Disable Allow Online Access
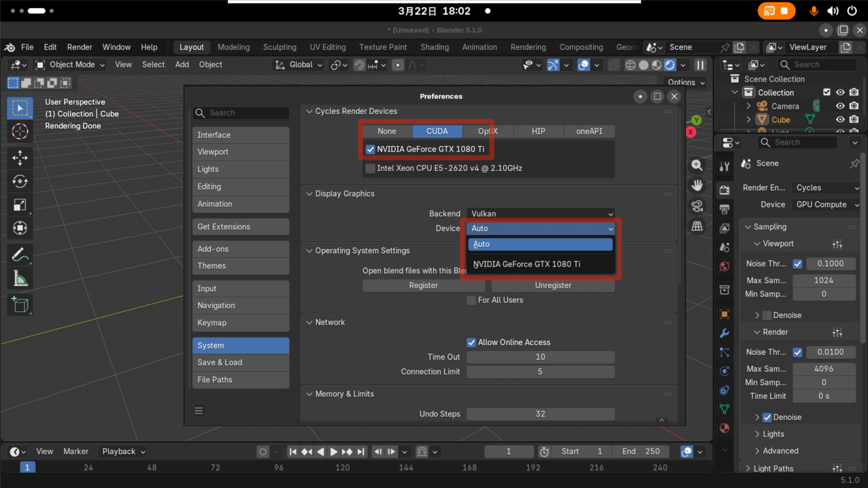This screenshot has width=868, height=488. [471, 343]
